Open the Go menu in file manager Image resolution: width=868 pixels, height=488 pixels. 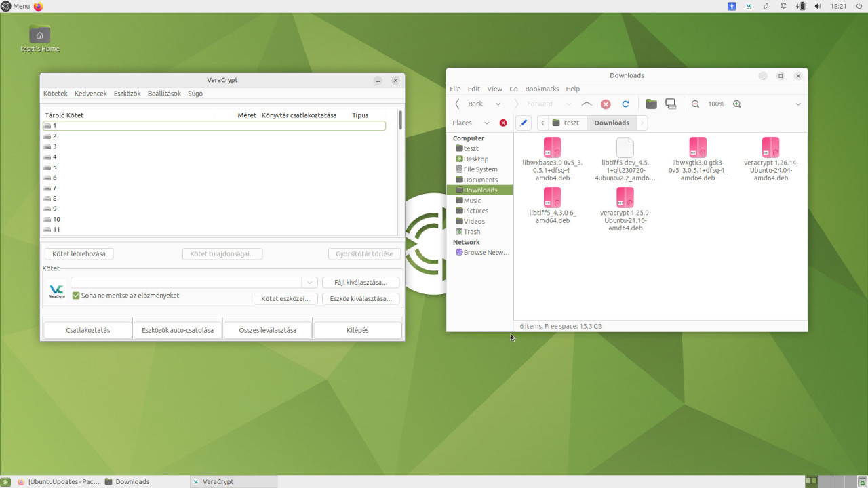click(513, 89)
